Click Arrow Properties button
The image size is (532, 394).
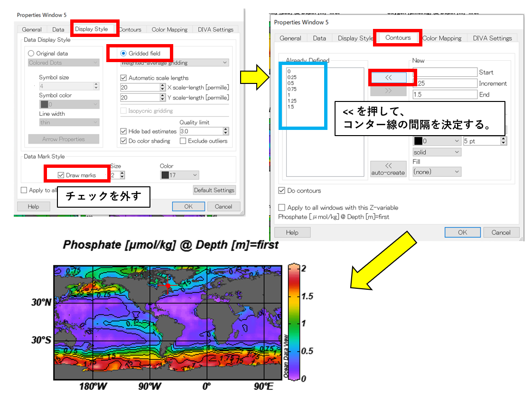point(64,139)
